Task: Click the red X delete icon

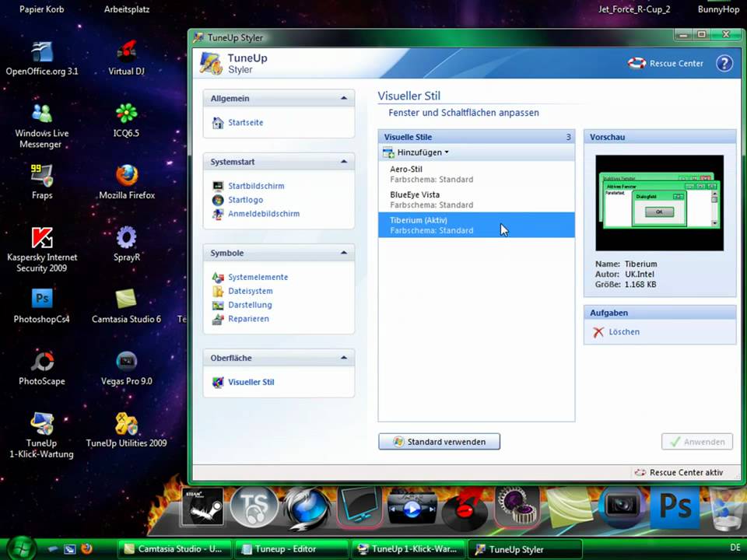Action: pyautogui.click(x=598, y=332)
